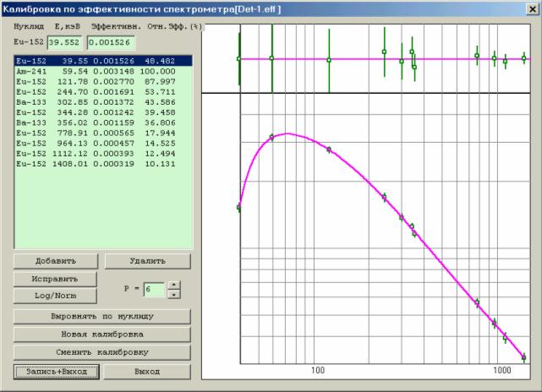Viewport: 542px width, 392px height.
Task: Click the 1000 axis label
Action: tap(502, 370)
